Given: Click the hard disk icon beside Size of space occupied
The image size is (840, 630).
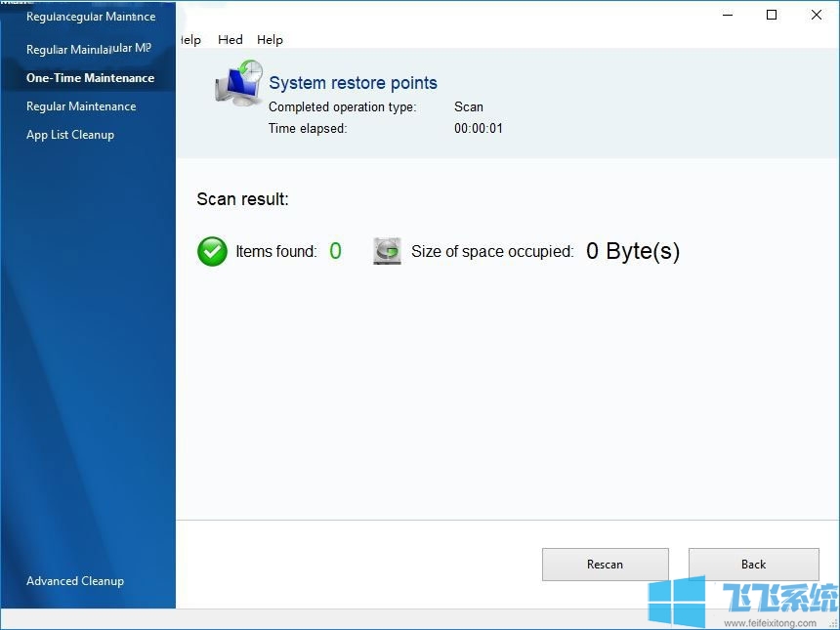Looking at the screenshot, I should (387, 252).
